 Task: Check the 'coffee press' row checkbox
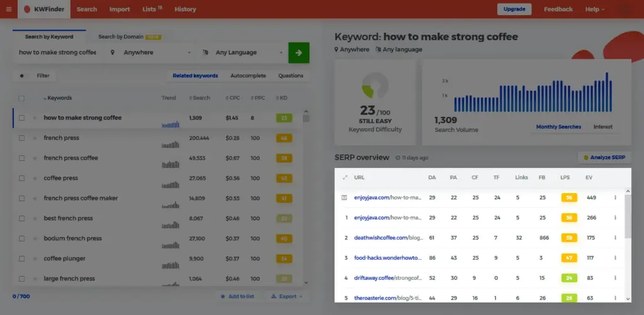point(22,178)
